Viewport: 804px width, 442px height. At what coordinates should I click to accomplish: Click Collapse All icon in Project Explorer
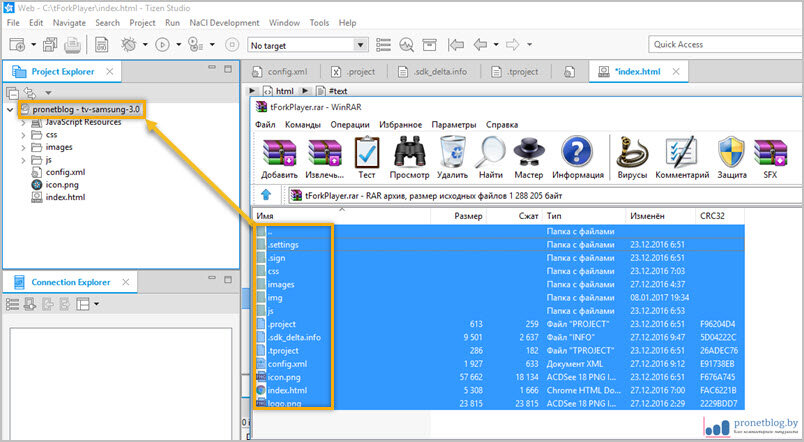(12, 93)
